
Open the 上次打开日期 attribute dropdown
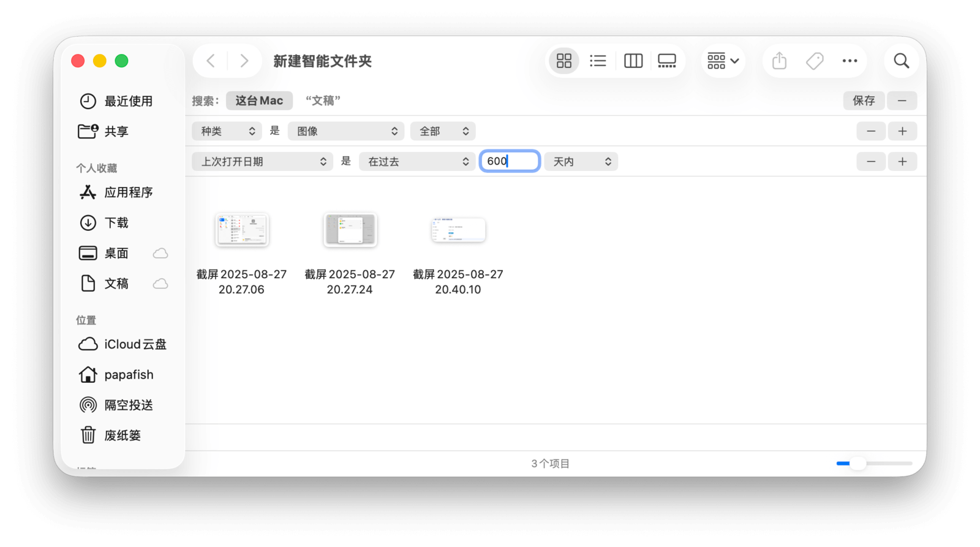pyautogui.click(x=263, y=162)
